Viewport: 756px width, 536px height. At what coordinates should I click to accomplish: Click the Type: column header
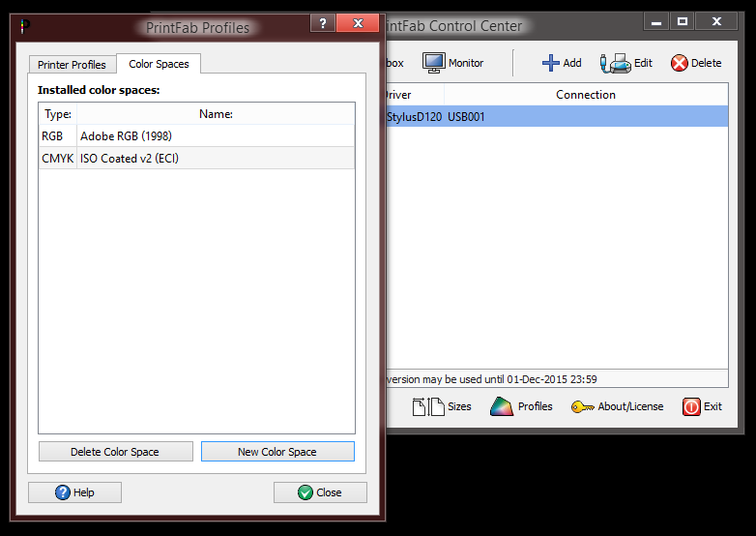58,114
